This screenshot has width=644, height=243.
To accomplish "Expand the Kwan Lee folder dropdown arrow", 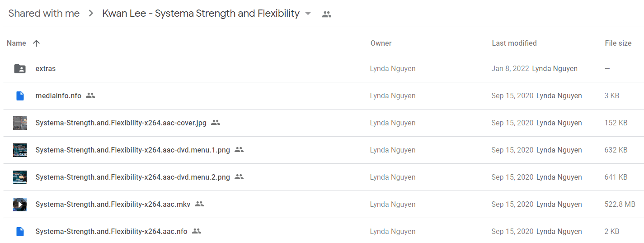I will 308,14.
